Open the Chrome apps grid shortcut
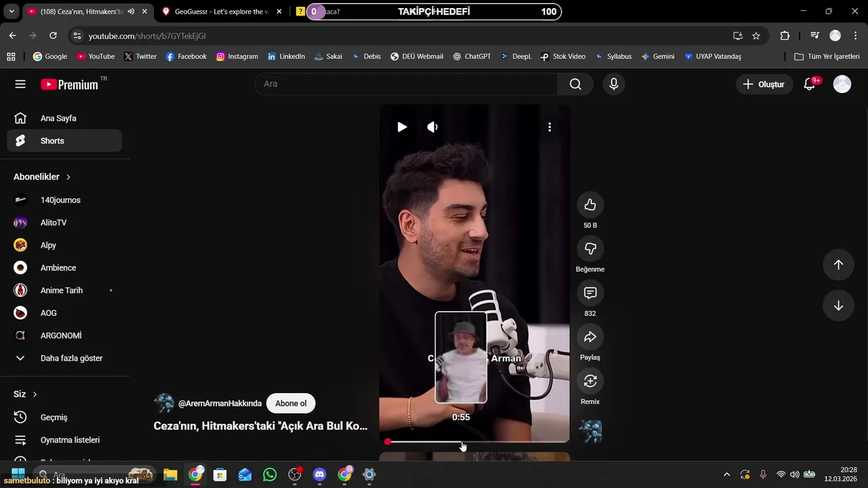868x488 pixels. (x=11, y=56)
